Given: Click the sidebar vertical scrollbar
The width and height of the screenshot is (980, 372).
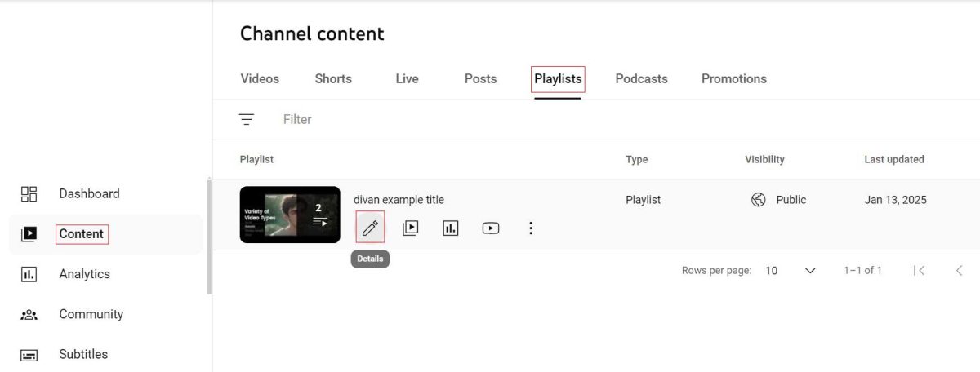Looking at the screenshot, I should [x=209, y=237].
